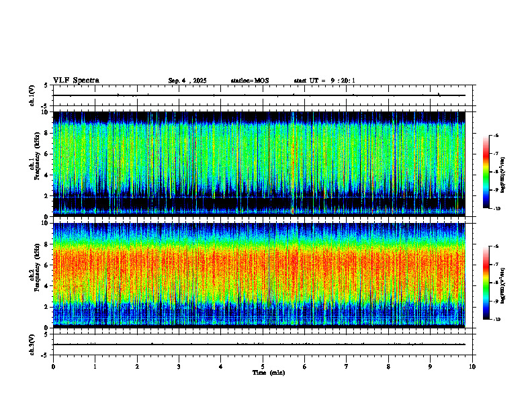
Task: Click ch.2 frequency axis tick "10"
Action: pos(46,223)
